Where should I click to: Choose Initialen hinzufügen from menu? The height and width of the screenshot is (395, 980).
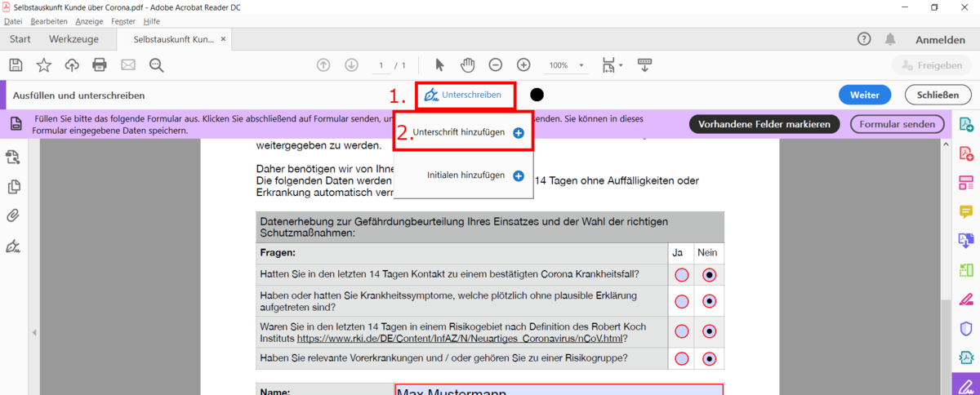(x=464, y=175)
